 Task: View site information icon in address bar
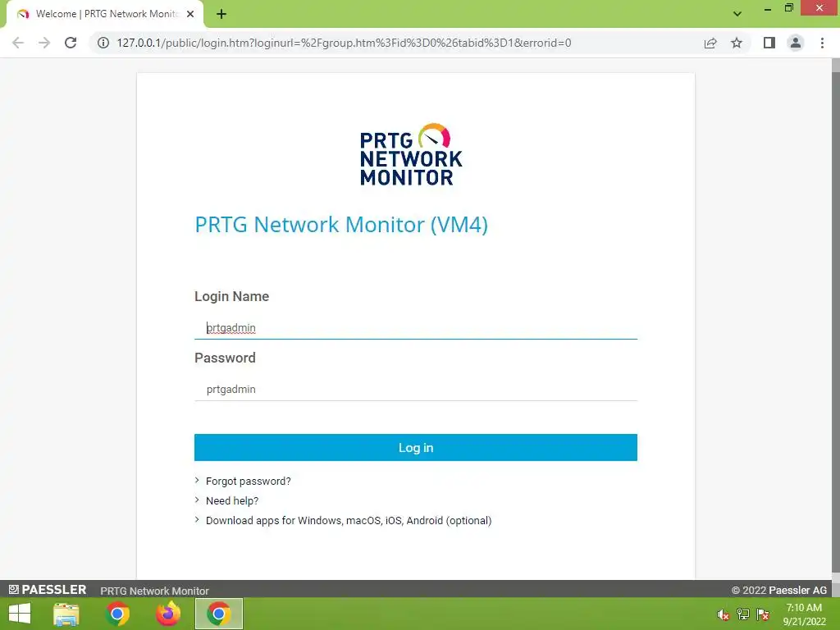click(103, 43)
